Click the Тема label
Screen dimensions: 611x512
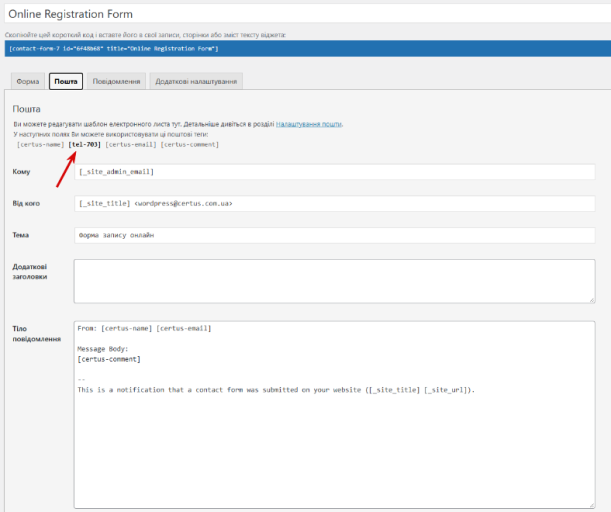click(21, 235)
